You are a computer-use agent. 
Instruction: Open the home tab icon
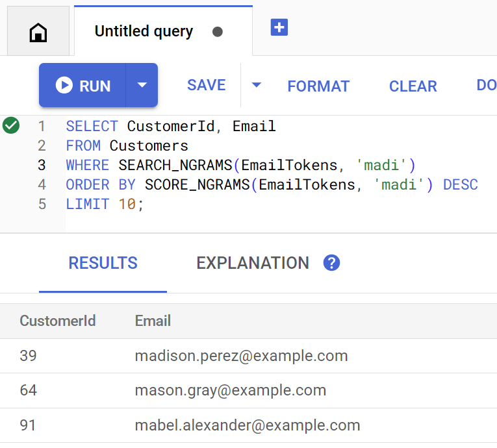pyautogui.click(x=38, y=32)
